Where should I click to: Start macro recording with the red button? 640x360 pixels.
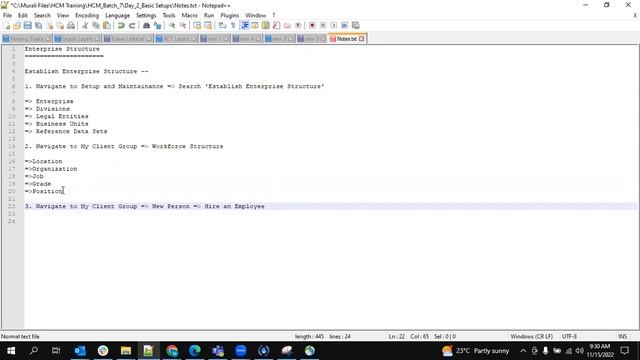coord(312,25)
